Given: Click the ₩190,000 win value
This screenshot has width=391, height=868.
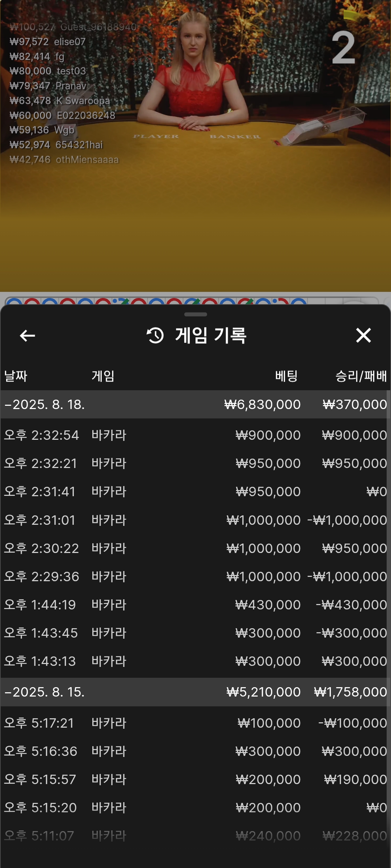Looking at the screenshot, I should [356, 779].
